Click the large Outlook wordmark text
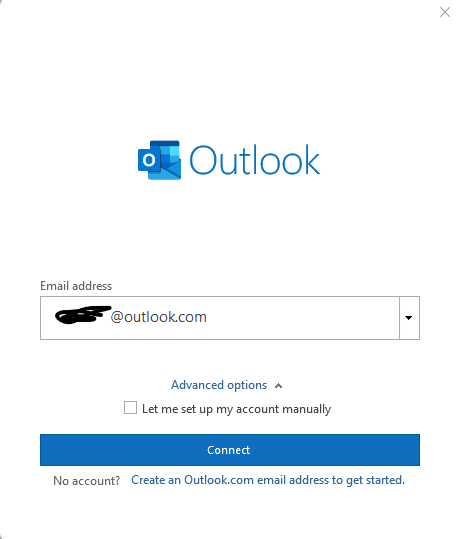The width and height of the screenshot is (457, 539). (254, 160)
